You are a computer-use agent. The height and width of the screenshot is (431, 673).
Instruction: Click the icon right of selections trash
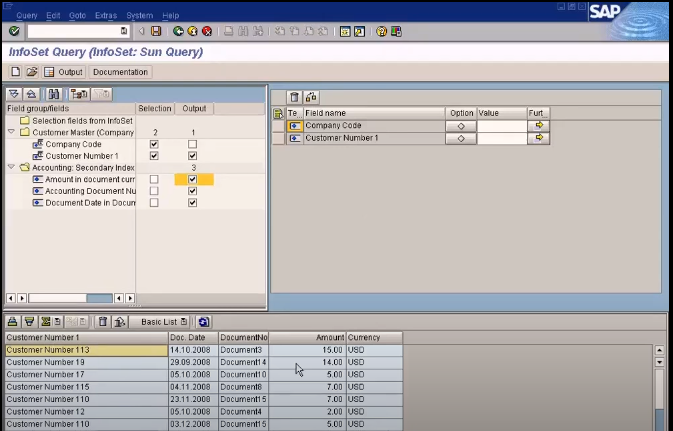(311, 97)
